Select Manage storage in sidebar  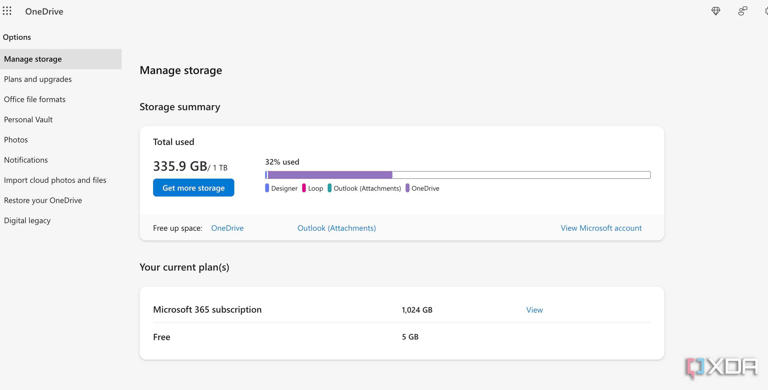[x=61, y=59]
